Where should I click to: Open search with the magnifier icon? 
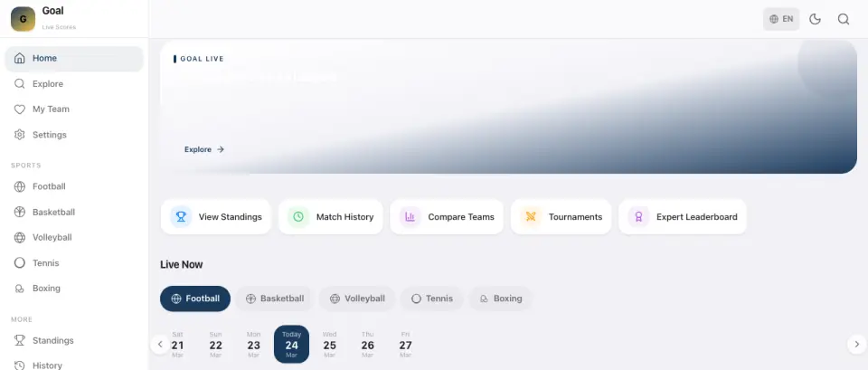click(x=843, y=19)
